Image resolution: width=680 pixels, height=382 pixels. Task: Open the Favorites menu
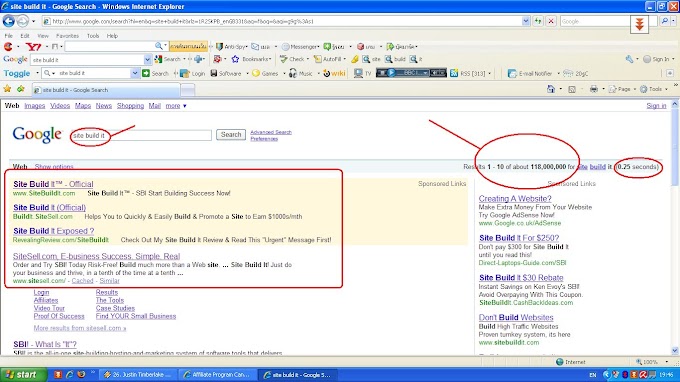[x=67, y=36]
